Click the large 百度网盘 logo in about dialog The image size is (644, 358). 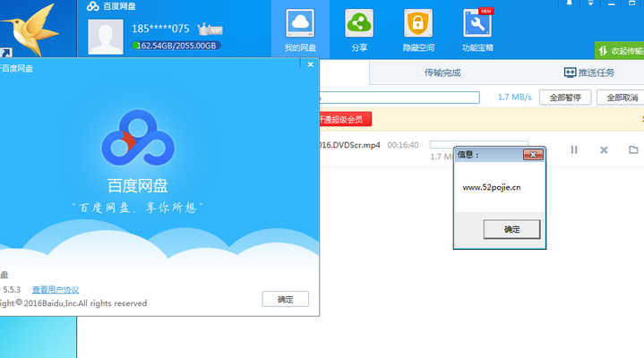[138, 138]
